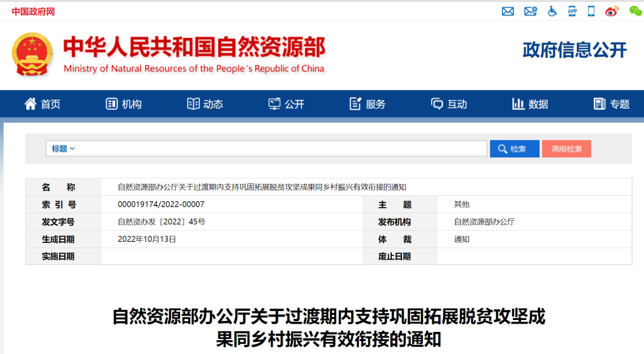Viewport: 644px width, 354px height.
Task: Open the 数据 navigation item
Action: coord(530,104)
